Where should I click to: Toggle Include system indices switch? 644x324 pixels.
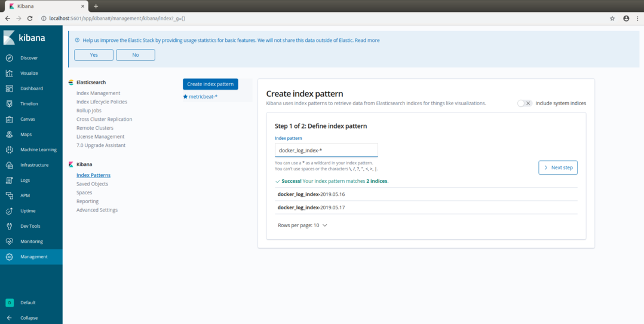pos(525,103)
